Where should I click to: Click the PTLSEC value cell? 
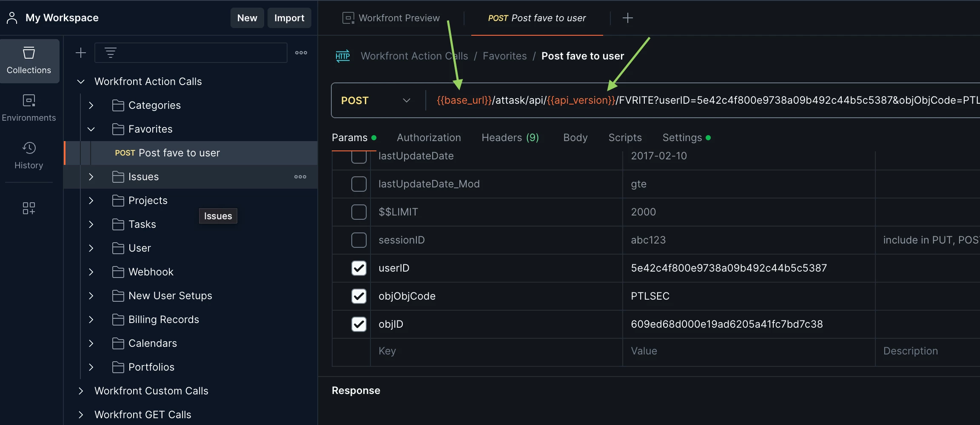click(749, 296)
